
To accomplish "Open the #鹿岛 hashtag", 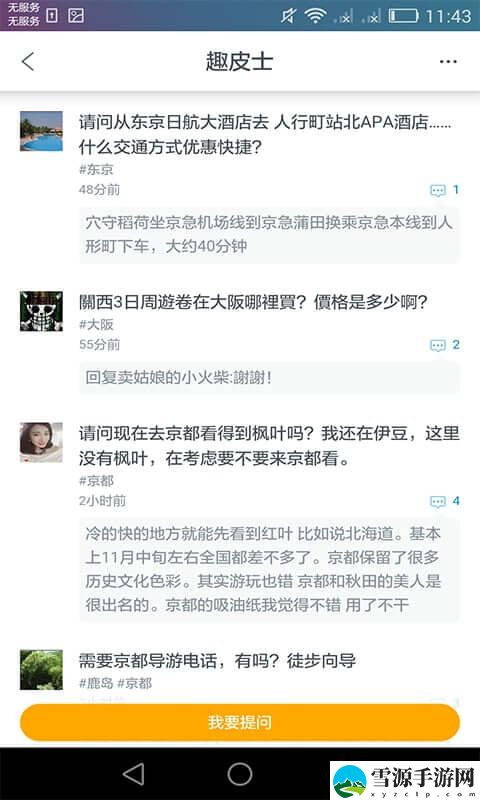I will click(x=96, y=683).
